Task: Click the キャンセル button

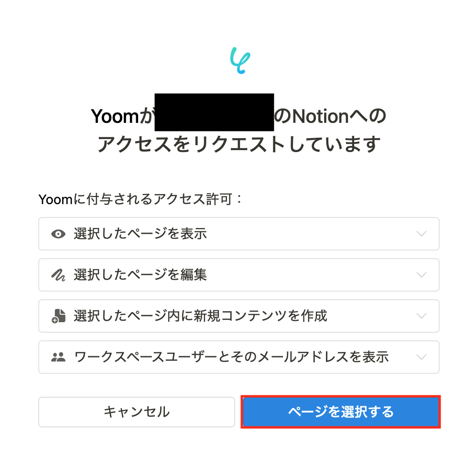Action: [136, 412]
